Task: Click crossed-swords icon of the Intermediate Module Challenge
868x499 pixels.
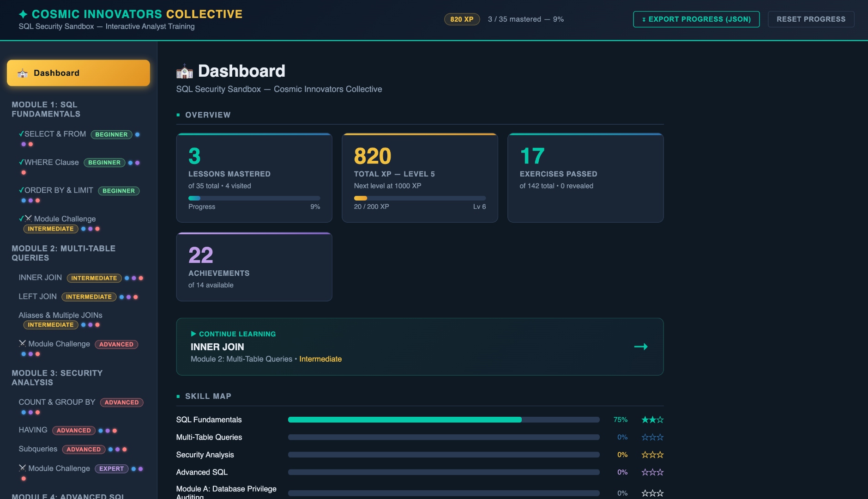Action: click(29, 219)
